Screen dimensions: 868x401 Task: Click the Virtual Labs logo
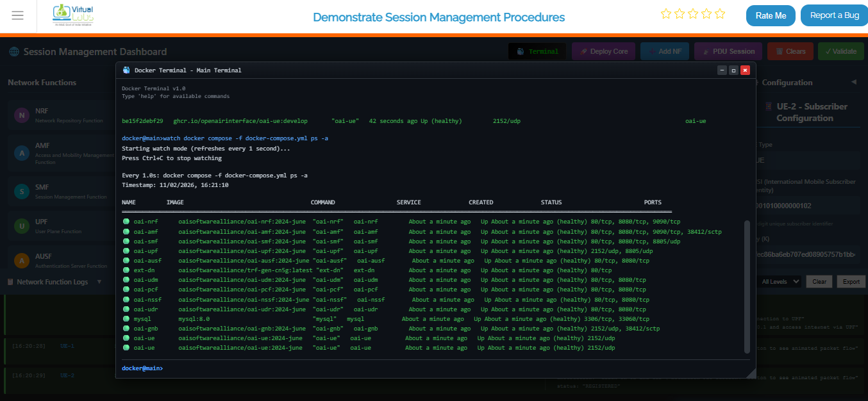click(72, 15)
